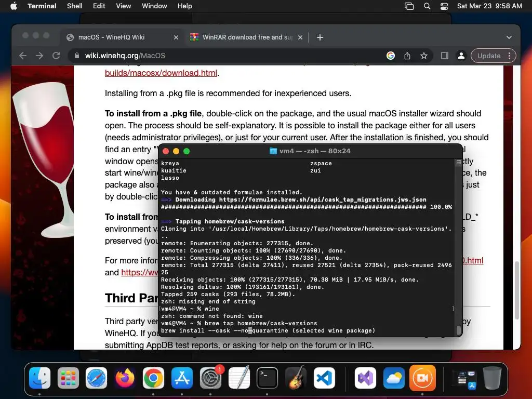Open Finder from the Dock
532x399 pixels.
click(39, 378)
